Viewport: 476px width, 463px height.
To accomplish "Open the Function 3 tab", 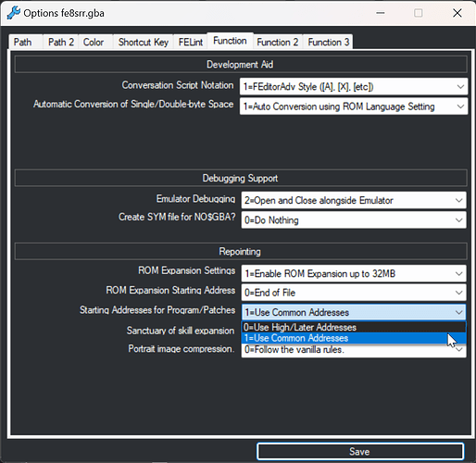I will pos(329,42).
